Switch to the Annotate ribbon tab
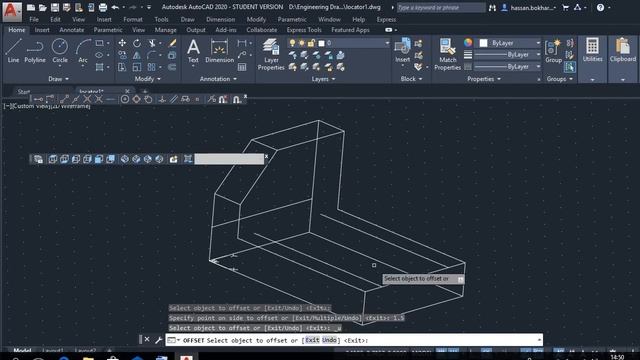The width and height of the screenshot is (640, 360). pos(71,30)
